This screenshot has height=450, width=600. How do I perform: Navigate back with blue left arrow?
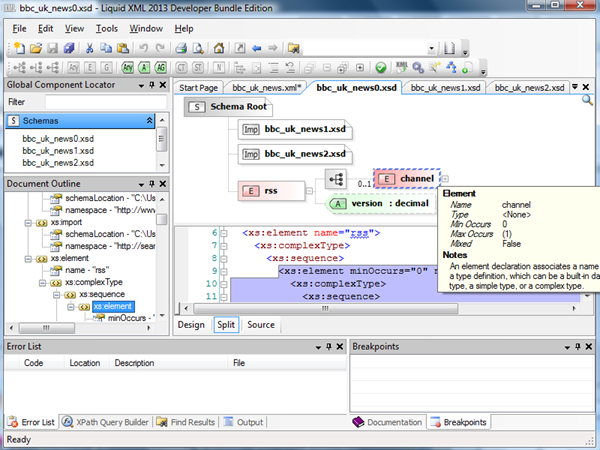(x=256, y=48)
